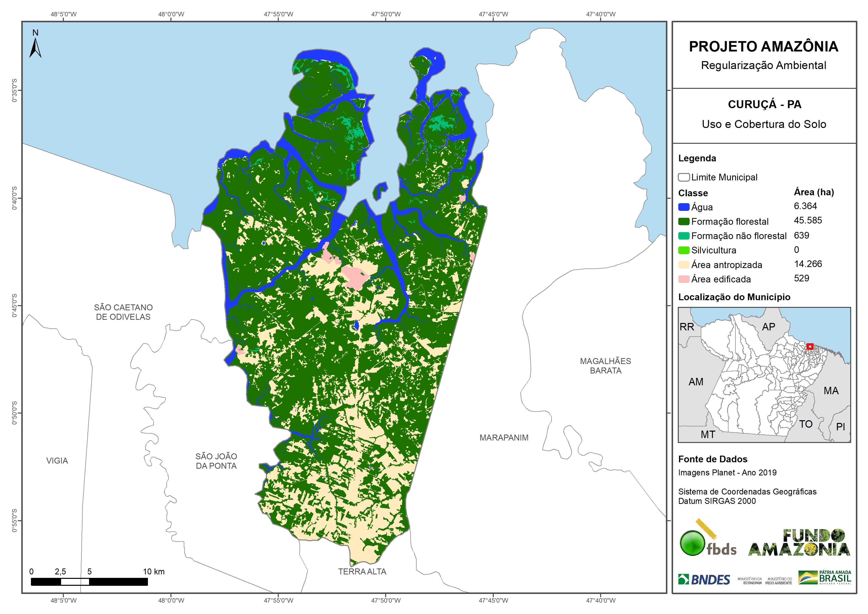Image resolution: width=868 pixels, height=614 pixels.
Task: Click the Área antropizada beige swatch
Action: (x=683, y=265)
